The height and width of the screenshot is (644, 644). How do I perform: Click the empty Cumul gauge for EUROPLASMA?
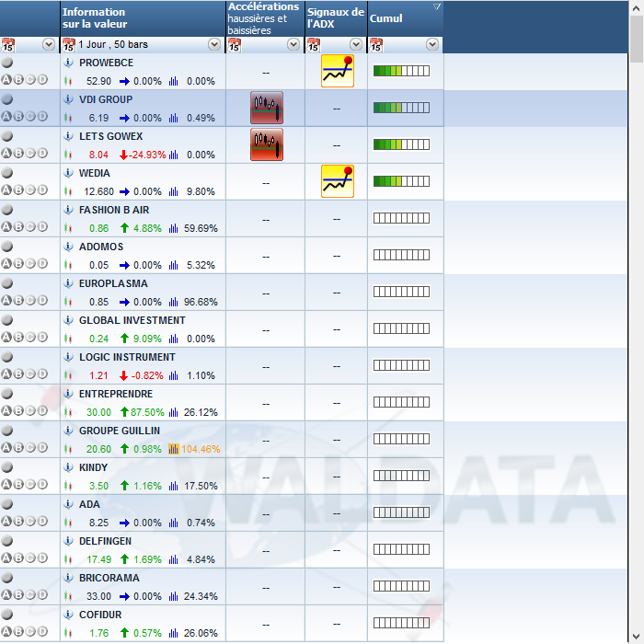point(402,292)
